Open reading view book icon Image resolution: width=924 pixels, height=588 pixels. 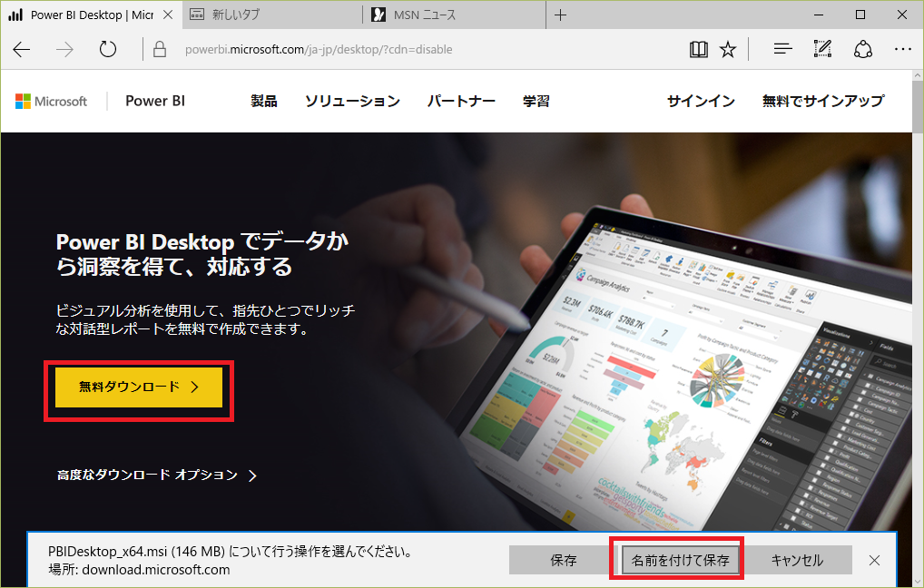point(699,50)
